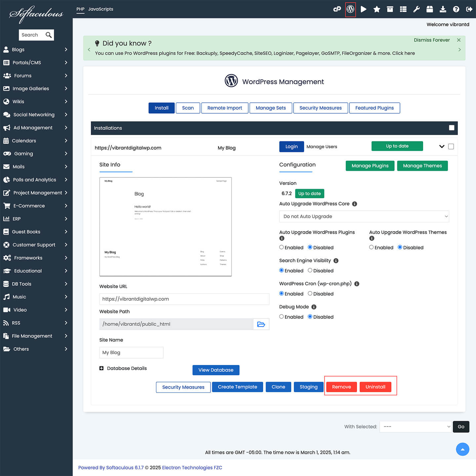Image resolution: width=476 pixels, height=476 pixels.
Task: Expand the DB Tools category
Action: click(x=66, y=284)
